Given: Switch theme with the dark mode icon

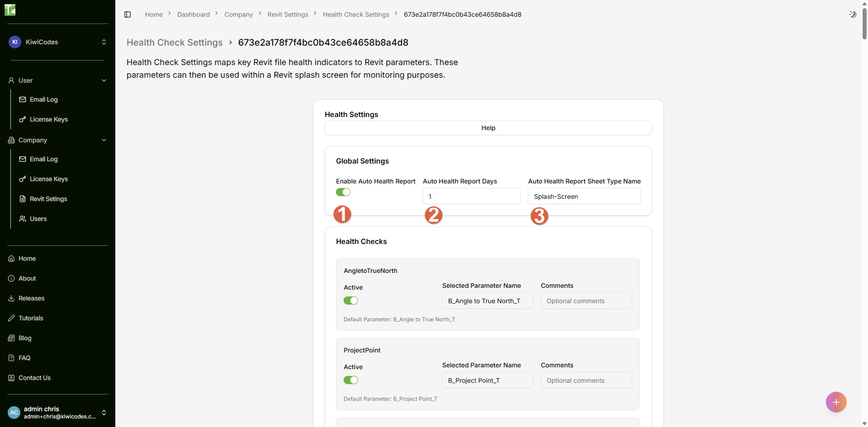Looking at the screenshot, I should [x=853, y=14].
